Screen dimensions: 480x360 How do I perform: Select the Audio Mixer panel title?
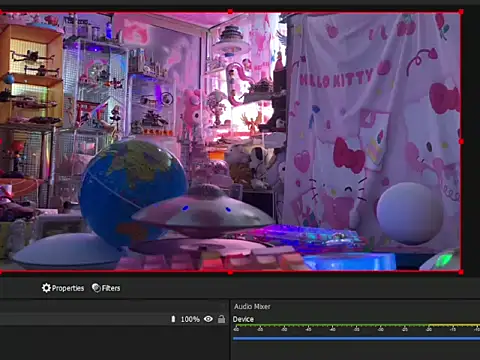pos(252,306)
